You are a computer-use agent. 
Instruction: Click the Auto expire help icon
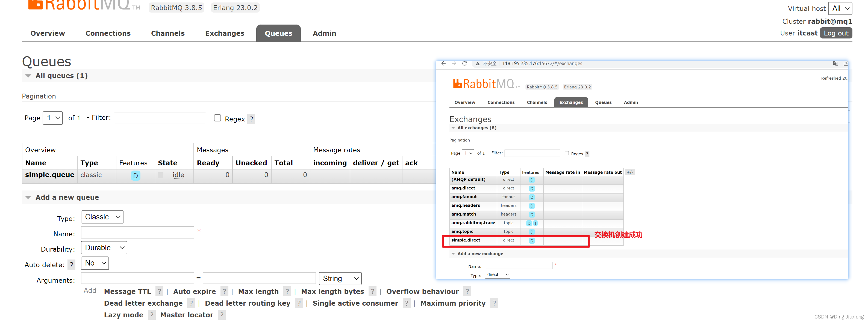coord(224,291)
